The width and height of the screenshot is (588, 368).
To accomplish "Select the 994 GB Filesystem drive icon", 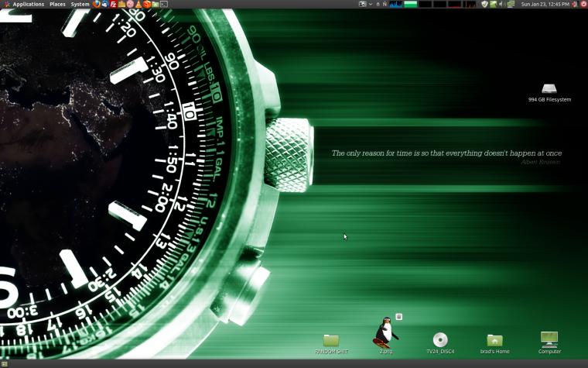I will (549, 93).
